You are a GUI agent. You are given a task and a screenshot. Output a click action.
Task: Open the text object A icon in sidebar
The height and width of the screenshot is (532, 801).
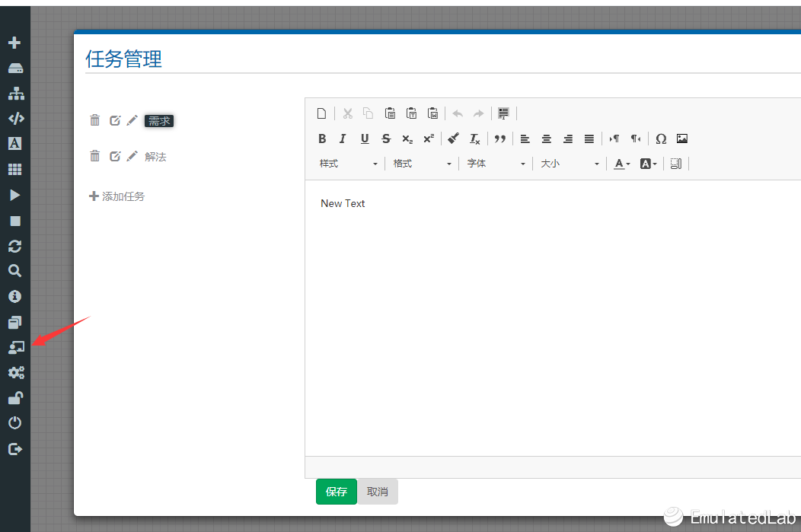coord(14,144)
